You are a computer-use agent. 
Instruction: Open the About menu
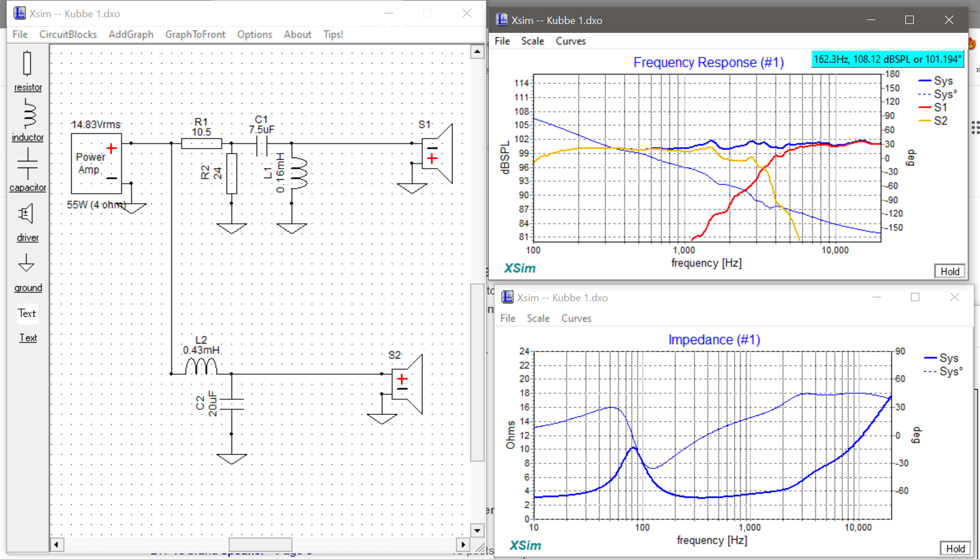pyautogui.click(x=298, y=35)
